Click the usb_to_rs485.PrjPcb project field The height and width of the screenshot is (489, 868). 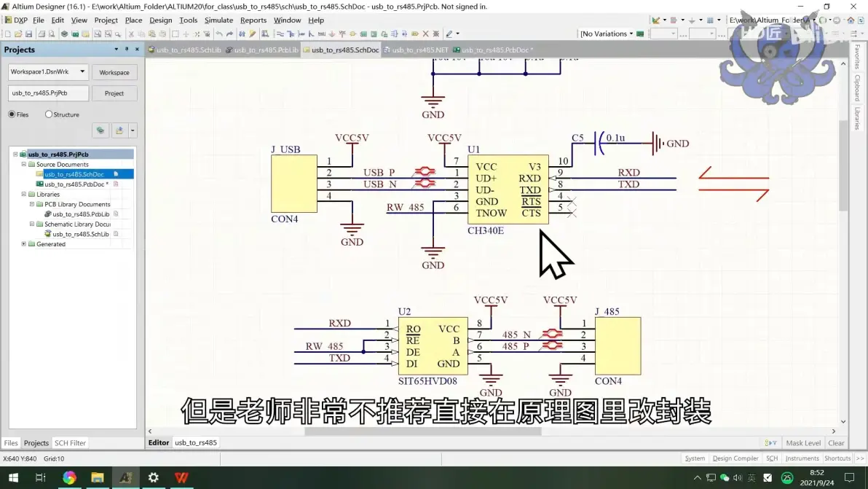click(48, 93)
